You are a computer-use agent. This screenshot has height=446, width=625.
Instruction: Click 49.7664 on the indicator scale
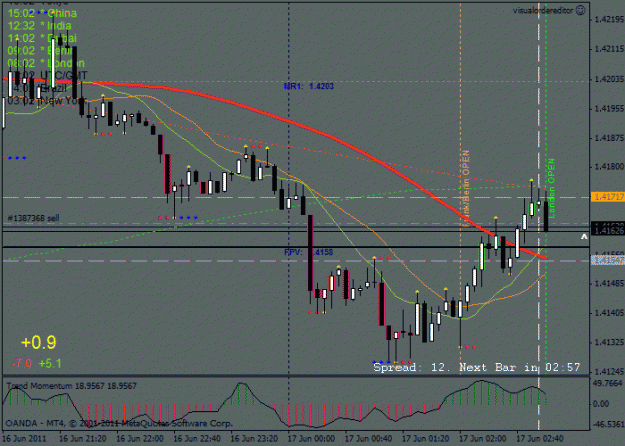pos(607,383)
